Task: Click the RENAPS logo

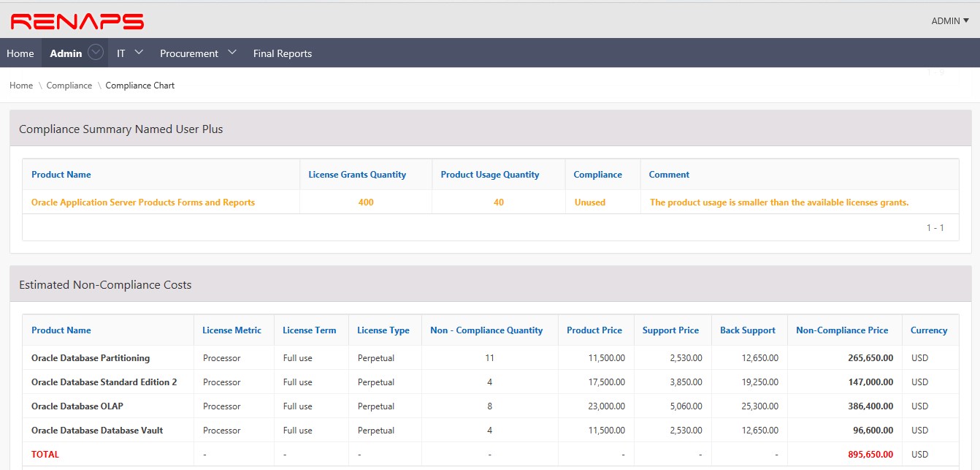Action: pos(77,21)
